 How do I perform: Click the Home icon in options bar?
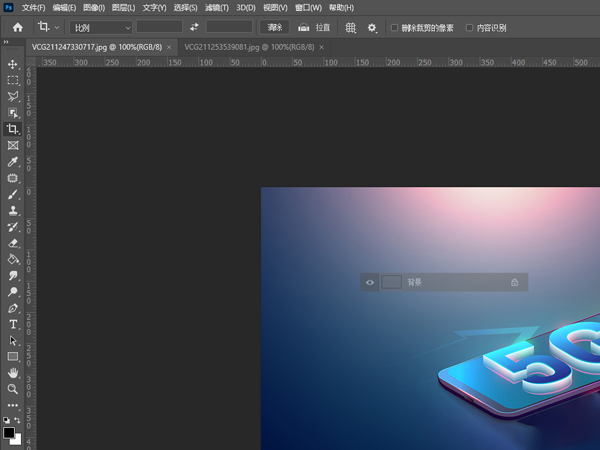coord(17,28)
